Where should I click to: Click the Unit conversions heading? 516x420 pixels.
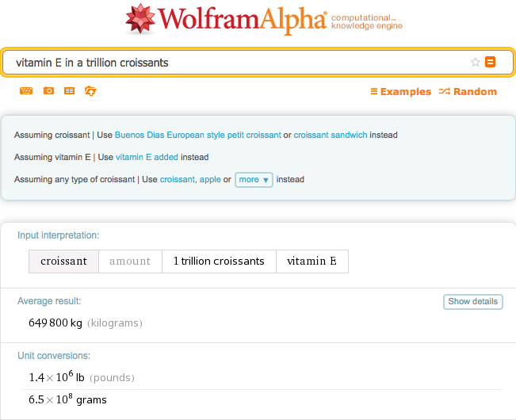pos(54,356)
